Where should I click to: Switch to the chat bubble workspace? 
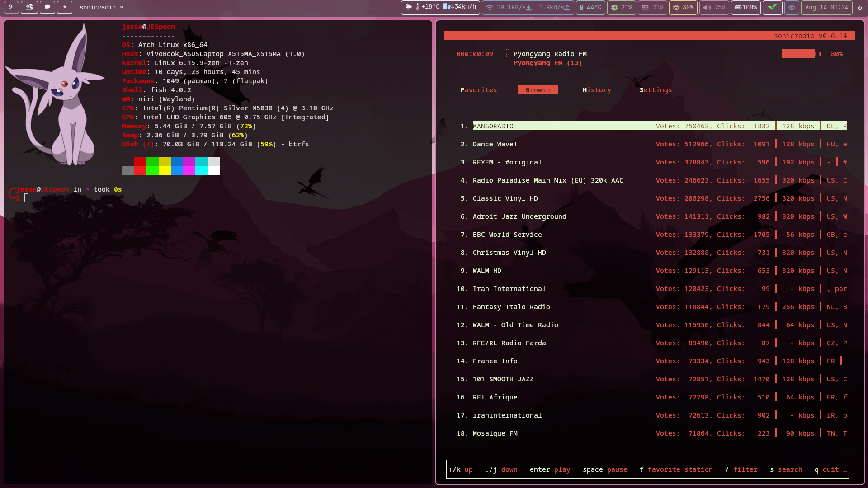click(x=47, y=7)
